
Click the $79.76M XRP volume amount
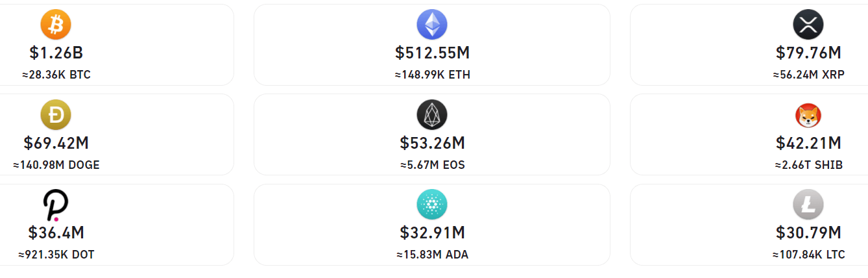(808, 53)
